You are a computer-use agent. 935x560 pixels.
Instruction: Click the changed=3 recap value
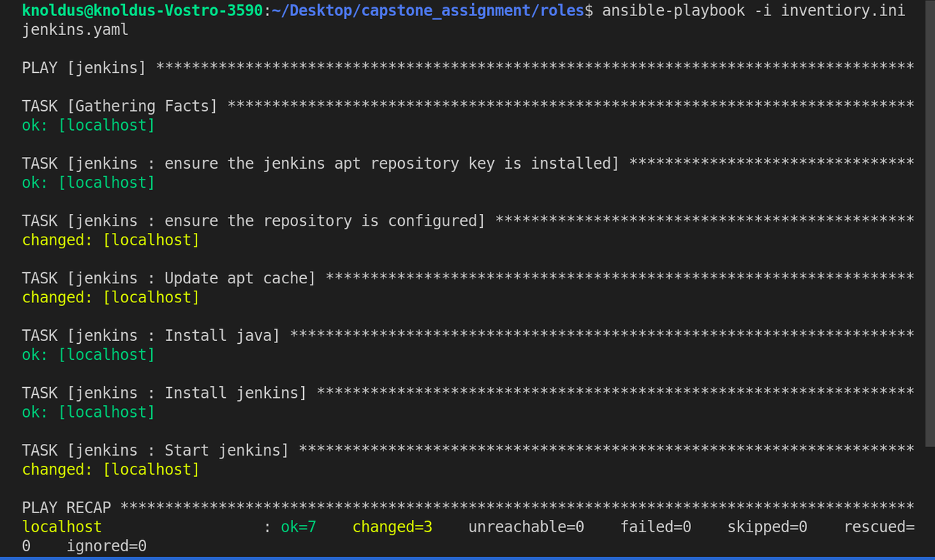(x=392, y=526)
